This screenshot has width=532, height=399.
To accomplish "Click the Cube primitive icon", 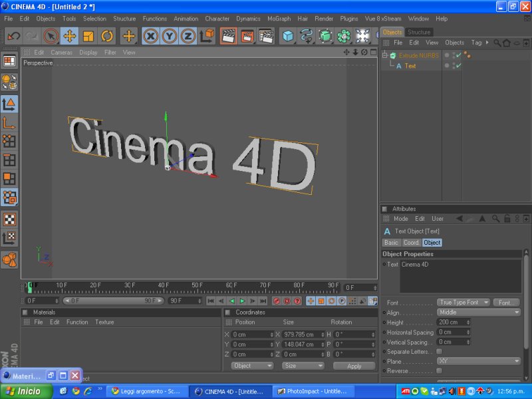I will [x=287, y=36].
